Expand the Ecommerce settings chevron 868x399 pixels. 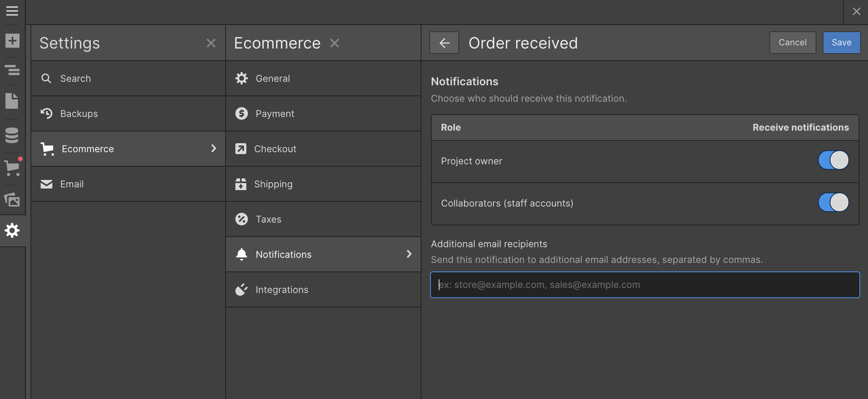[x=213, y=148]
